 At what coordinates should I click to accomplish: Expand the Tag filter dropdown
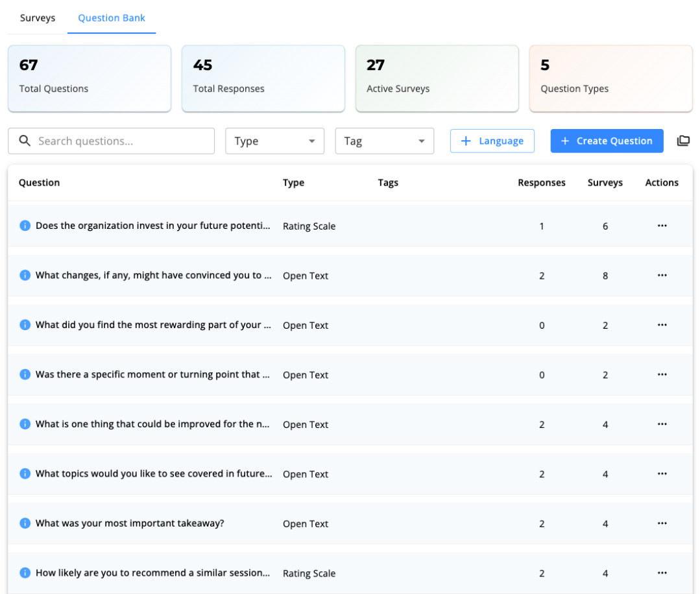coord(384,141)
